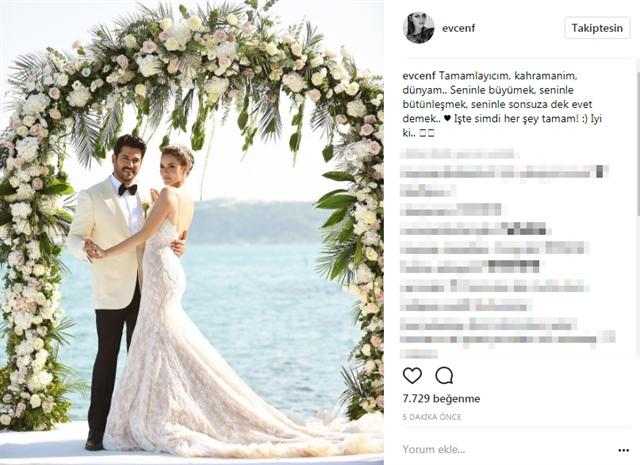Viewport: 640px width, 465px height.
Task: View the 7.729 beğenme likes list
Action: point(441,398)
